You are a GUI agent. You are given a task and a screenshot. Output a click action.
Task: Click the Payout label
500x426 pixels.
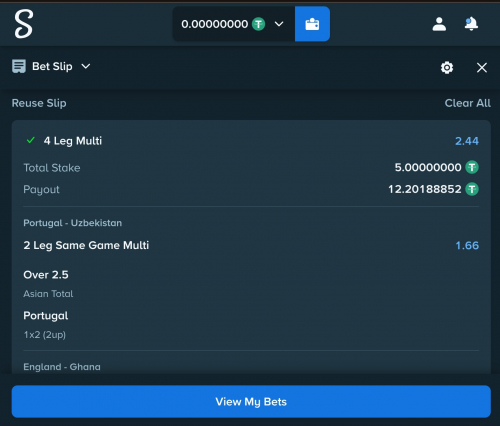(x=41, y=189)
